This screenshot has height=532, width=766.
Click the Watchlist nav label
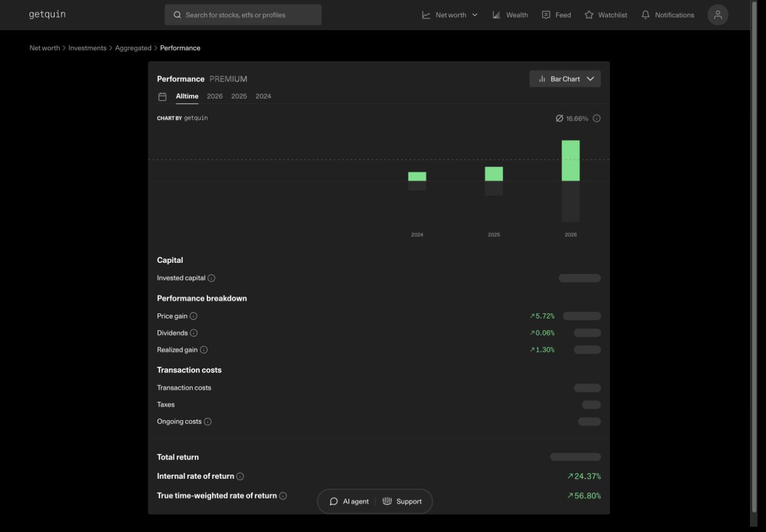click(613, 15)
